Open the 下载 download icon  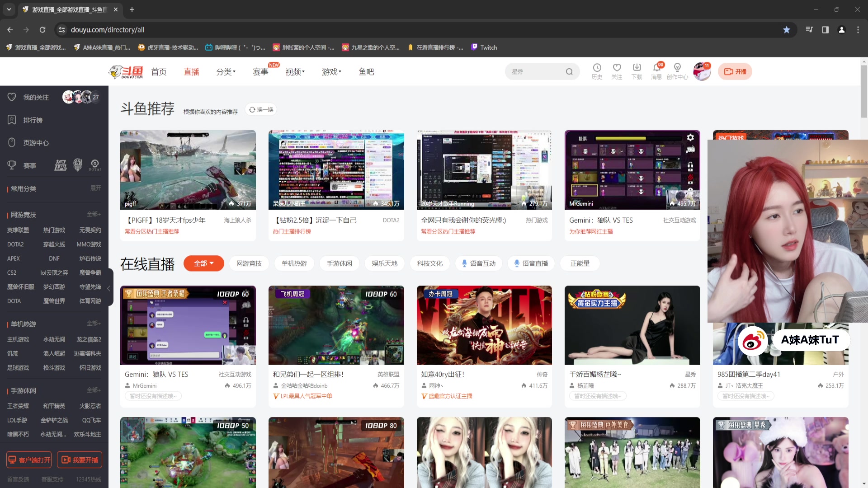coord(637,68)
